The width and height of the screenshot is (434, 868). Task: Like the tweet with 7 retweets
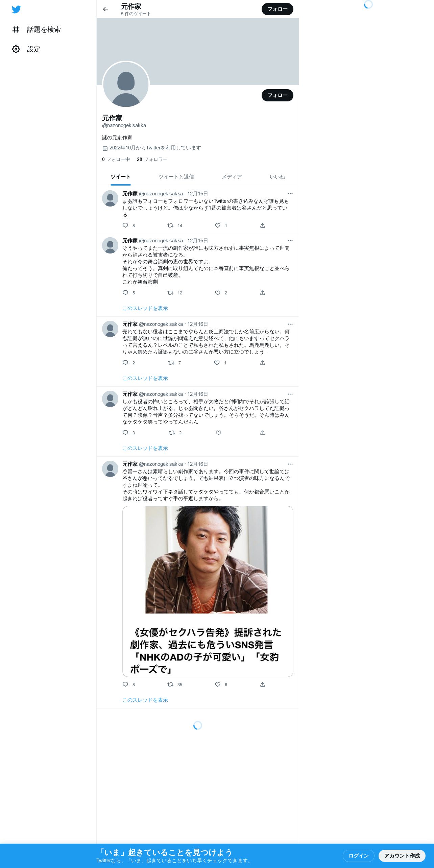(x=217, y=363)
